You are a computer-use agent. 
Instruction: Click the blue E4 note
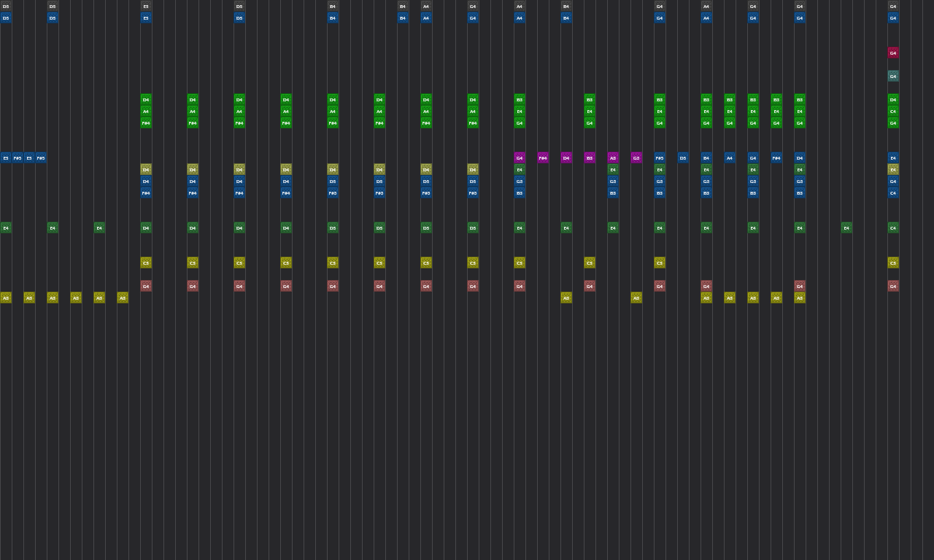893,157
